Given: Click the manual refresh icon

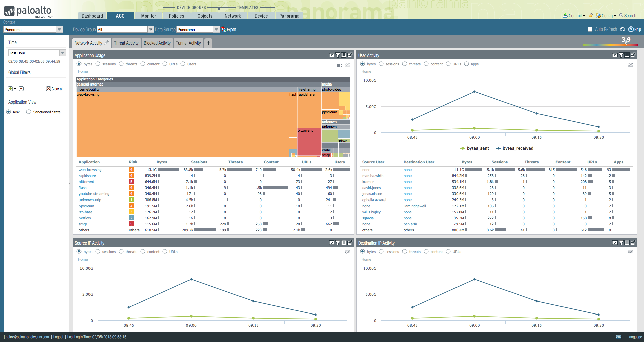Looking at the screenshot, I should [x=623, y=30].
